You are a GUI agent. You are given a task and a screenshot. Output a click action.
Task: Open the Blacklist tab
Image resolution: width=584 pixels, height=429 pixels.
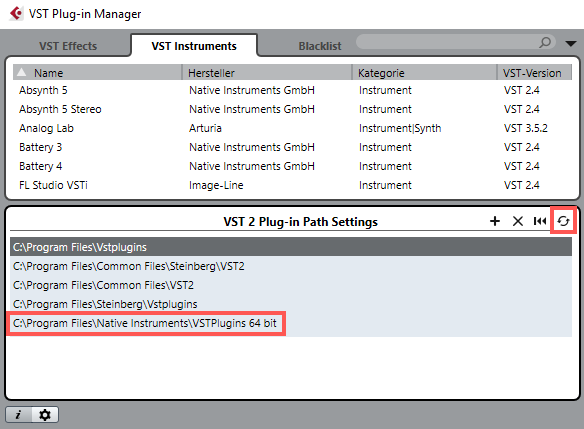pyautogui.click(x=320, y=46)
